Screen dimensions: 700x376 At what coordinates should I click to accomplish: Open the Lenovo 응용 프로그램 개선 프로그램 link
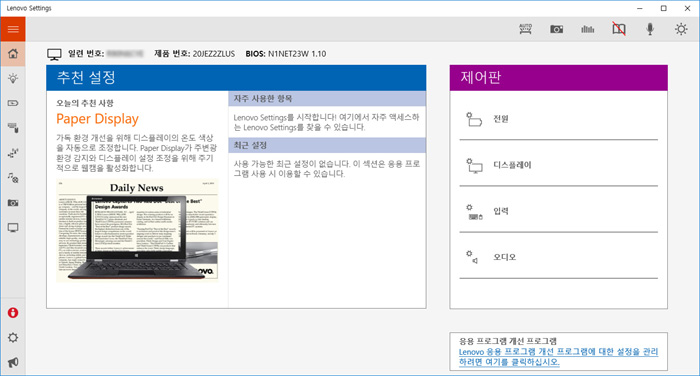(558, 357)
